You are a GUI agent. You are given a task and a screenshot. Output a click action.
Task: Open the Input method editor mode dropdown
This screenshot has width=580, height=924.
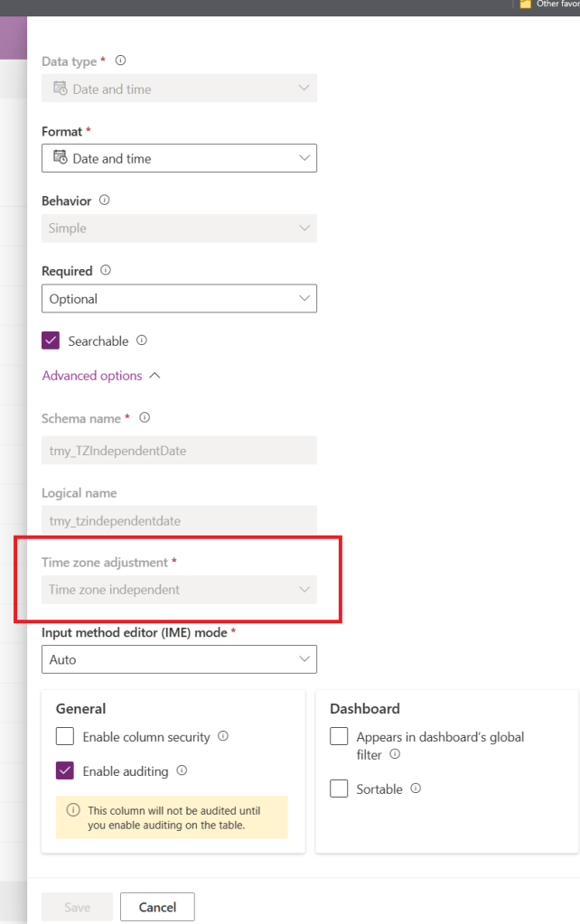179,658
